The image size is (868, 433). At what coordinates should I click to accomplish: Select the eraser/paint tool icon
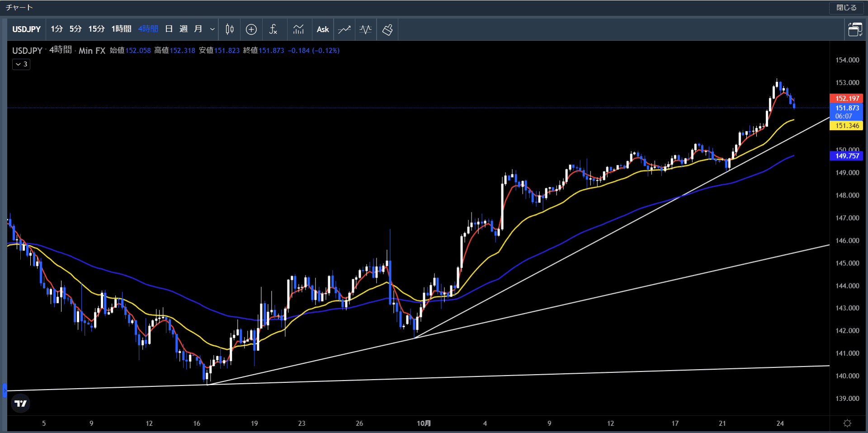click(387, 29)
